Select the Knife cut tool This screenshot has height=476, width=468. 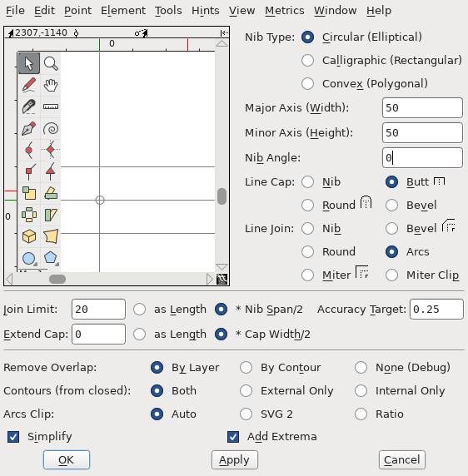pyautogui.click(x=29, y=107)
